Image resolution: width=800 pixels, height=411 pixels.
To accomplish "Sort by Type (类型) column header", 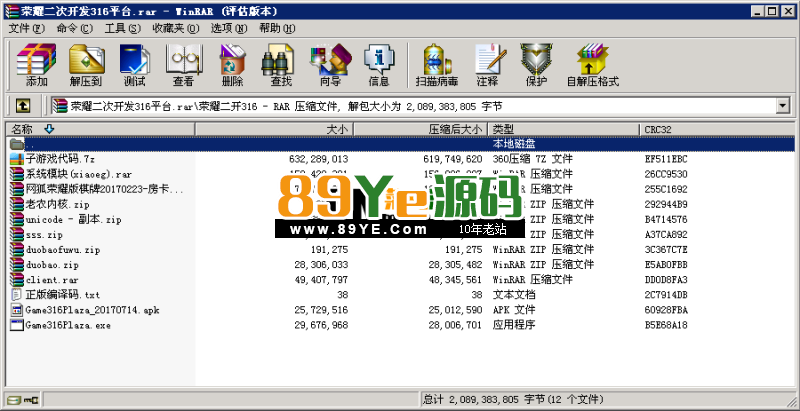I will click(x=563, y=130).
